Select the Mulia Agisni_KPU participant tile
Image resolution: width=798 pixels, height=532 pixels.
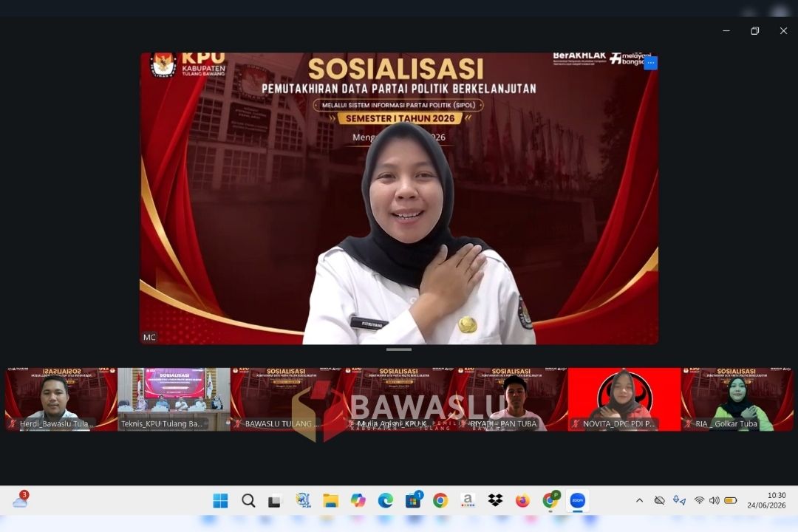click(x=399, y=400)
